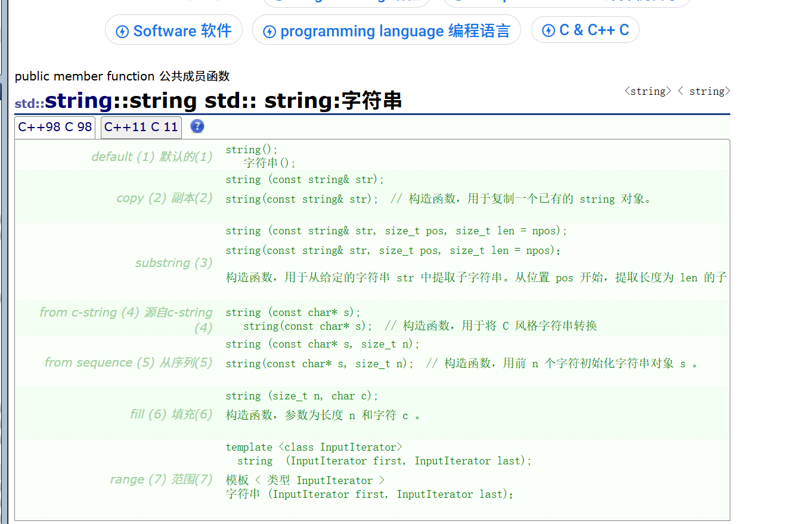This screenshot has width=812, height=524.
Task: Click 'string (const string& str);' code line
Action: click(x=305, y=179)
